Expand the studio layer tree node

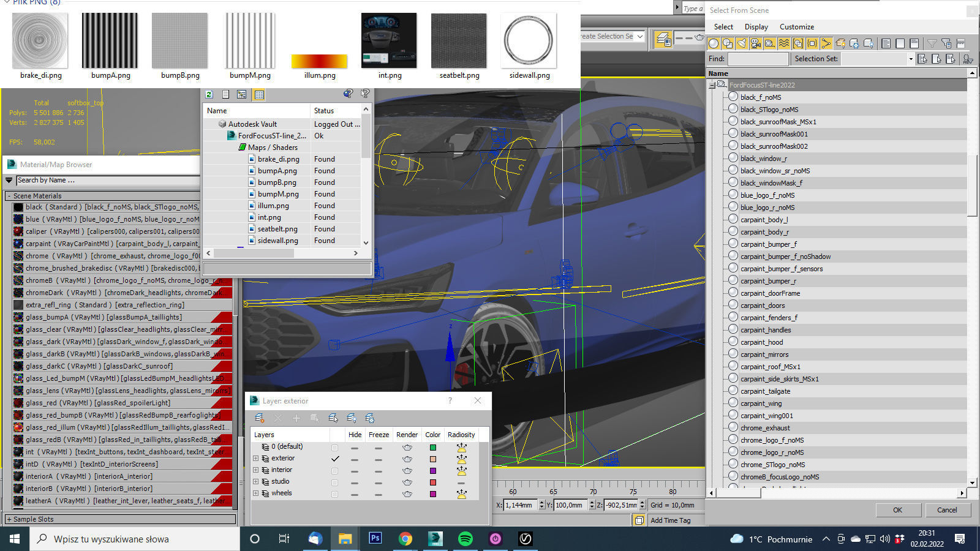point(256,482)
